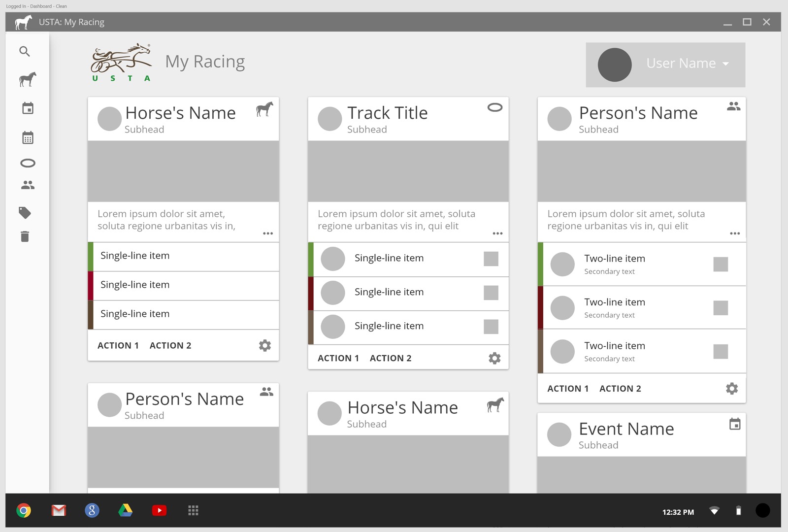Image resolution: width=788 pixels, height=532 pixels.
Task: Expand the ellipsis on Track Title description
Action: (497, 233)
